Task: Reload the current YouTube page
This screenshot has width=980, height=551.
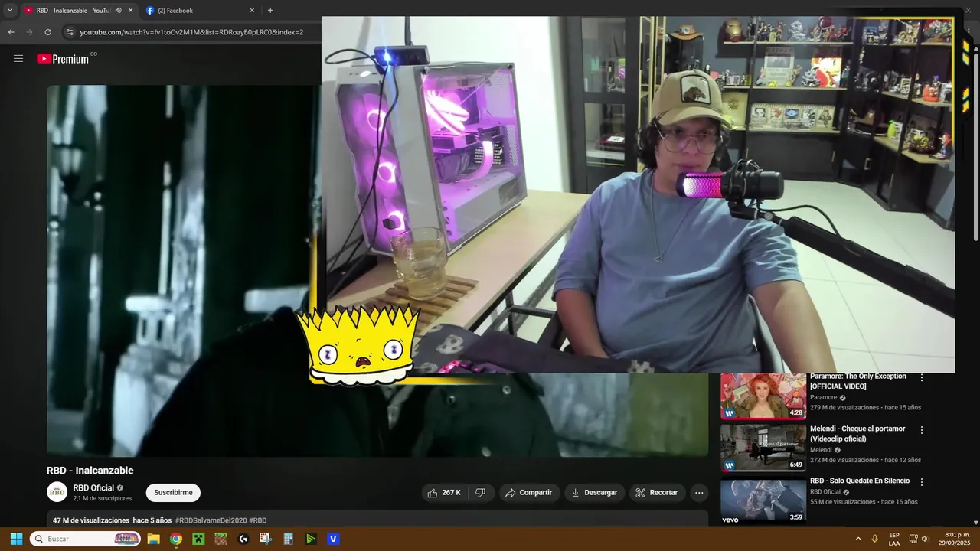Action: (47, 32)
